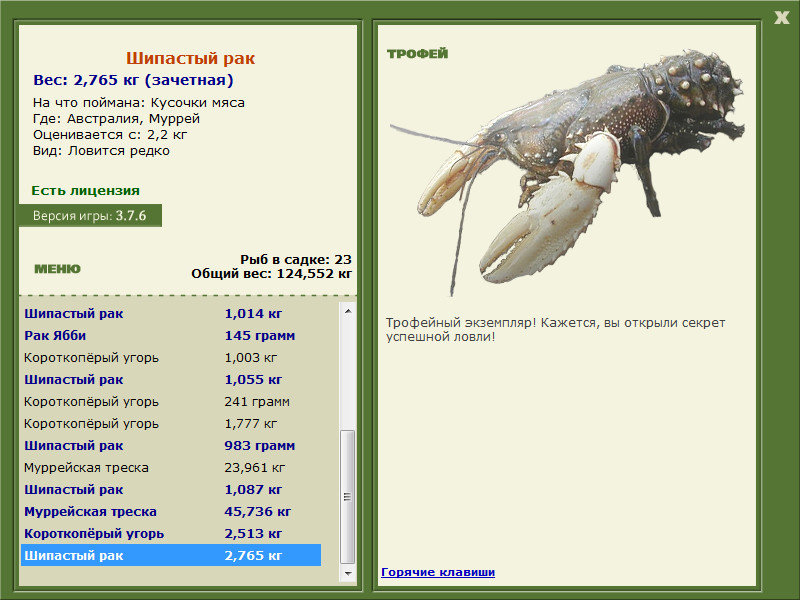Select Муррейская треска 23,961 кг row
The height and width of the screenshot is (600, 800).
tap(171, 467)
